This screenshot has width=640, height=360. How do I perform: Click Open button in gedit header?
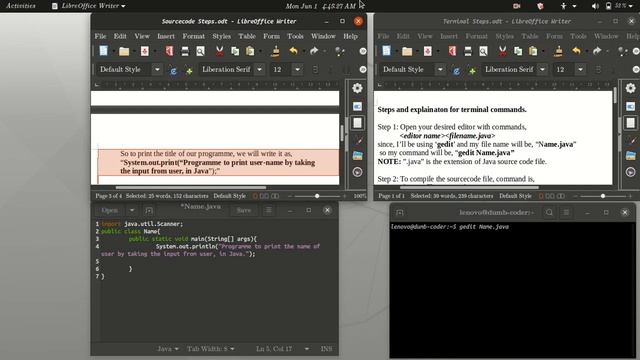[x=109, y=211]
